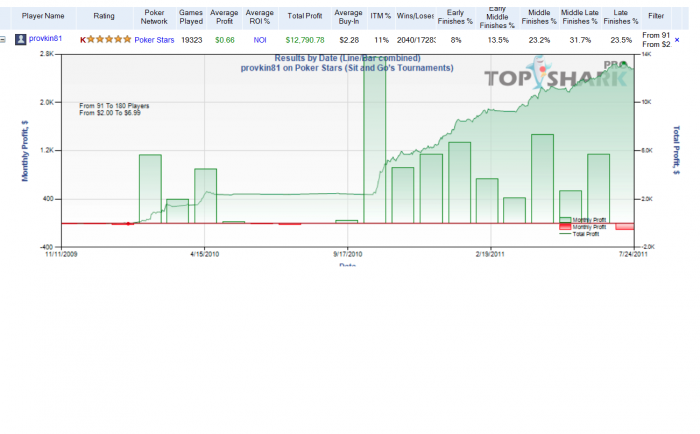Screen dimensions: 700x434
Task: Select the 31.7% middle late finishes value
Action: (x=580, y=40)
